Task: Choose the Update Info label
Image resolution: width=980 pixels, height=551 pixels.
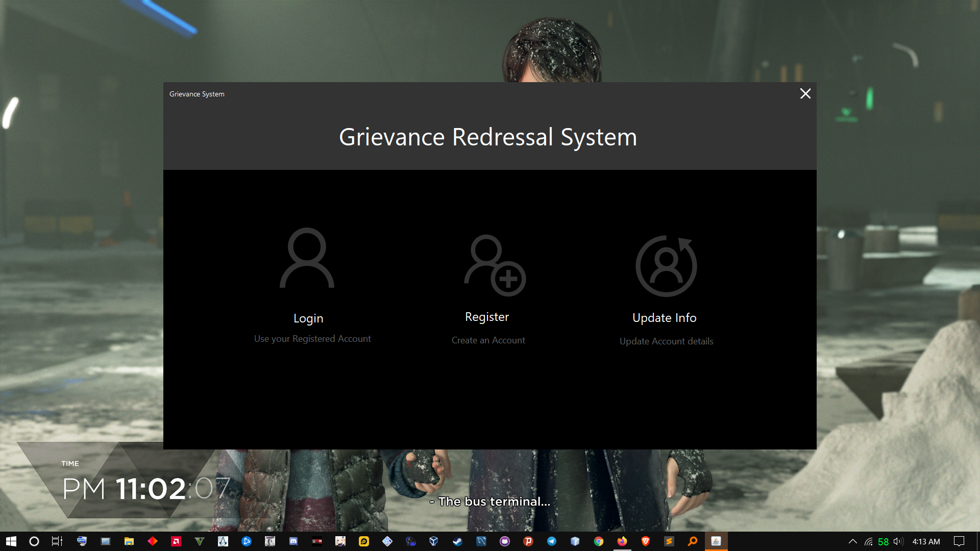Action: 664,318
